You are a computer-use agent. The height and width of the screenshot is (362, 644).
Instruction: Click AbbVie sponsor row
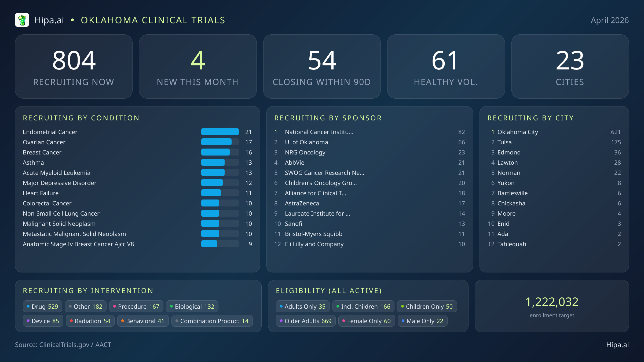(369, 162)
